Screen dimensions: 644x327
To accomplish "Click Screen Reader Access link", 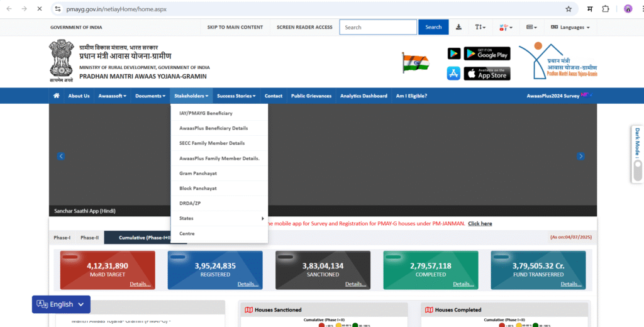I will [304, 27].
